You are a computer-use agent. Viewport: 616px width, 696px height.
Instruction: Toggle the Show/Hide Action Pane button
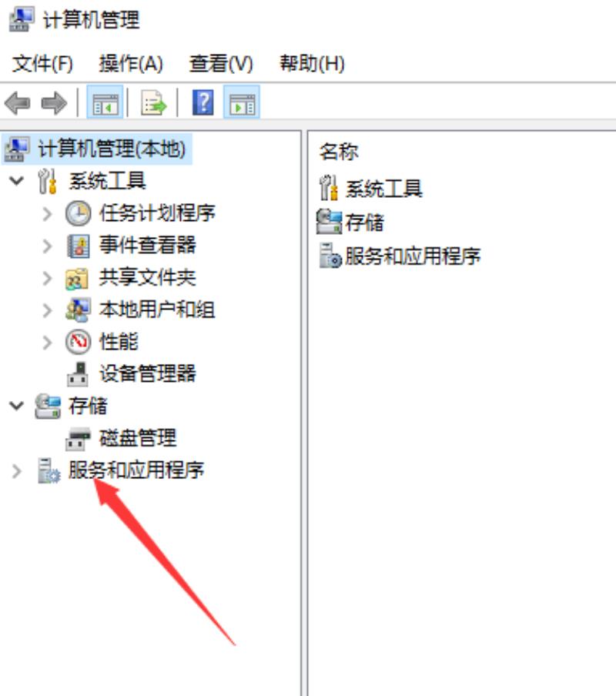pyautogui.click(x=242, y=102)
